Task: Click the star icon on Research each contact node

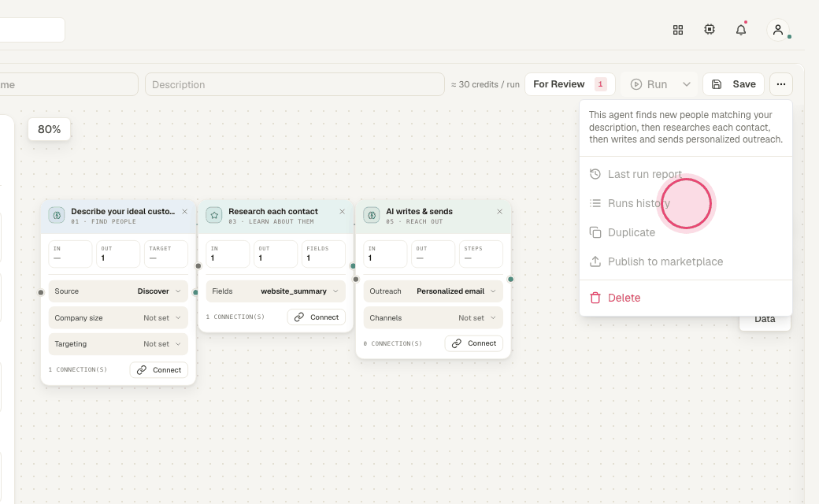Action: coord(214,215)
